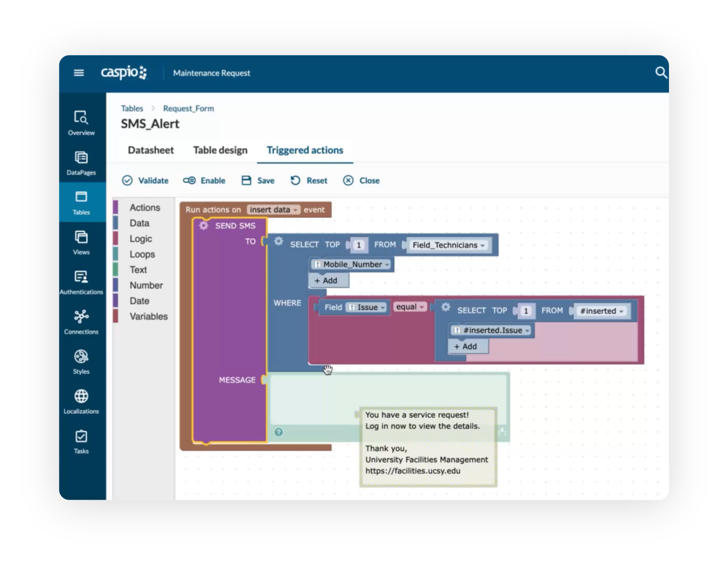Open the hamburger navigation menu

point(79,73)
